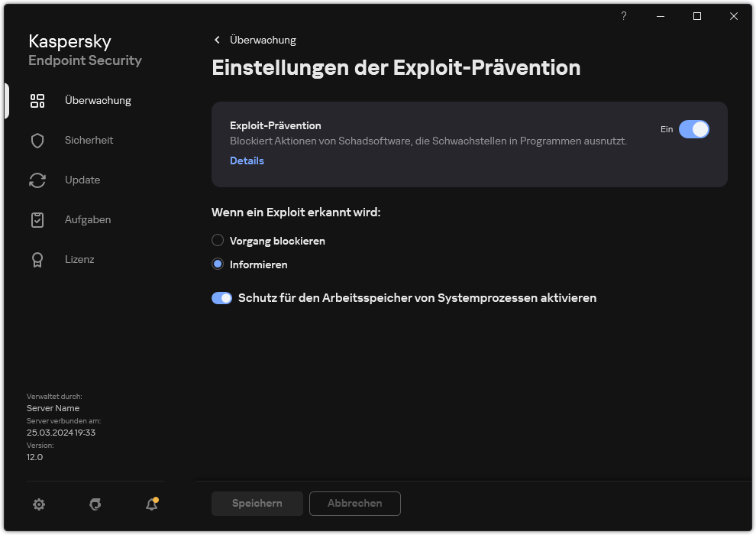Click the Speichern button

(x=257, y=503)
